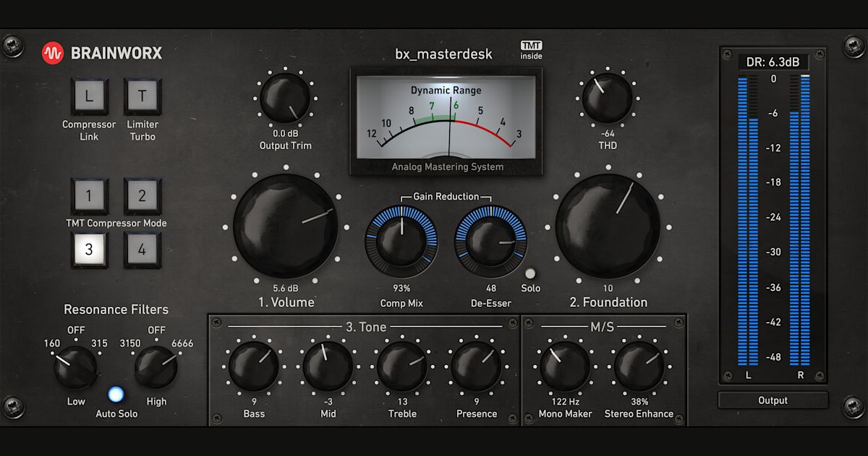Click the 93% Comp Mix value
868x456 pixels.
click(401, 288)
